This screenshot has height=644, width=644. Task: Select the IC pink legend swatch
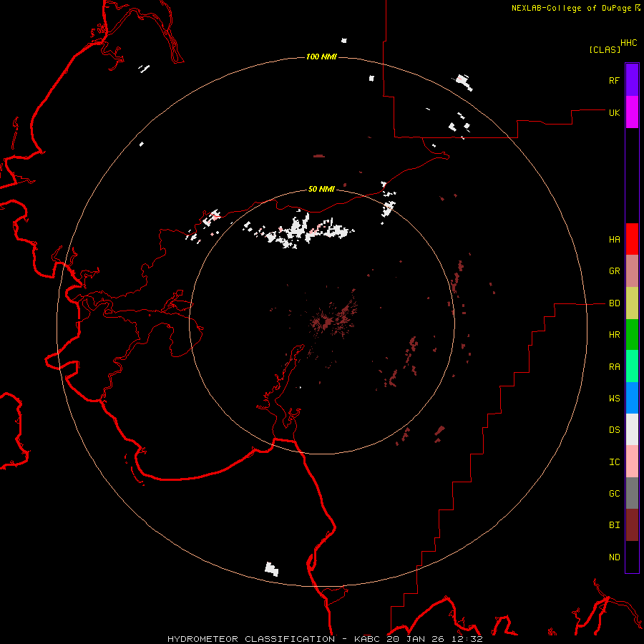point(632,462)
